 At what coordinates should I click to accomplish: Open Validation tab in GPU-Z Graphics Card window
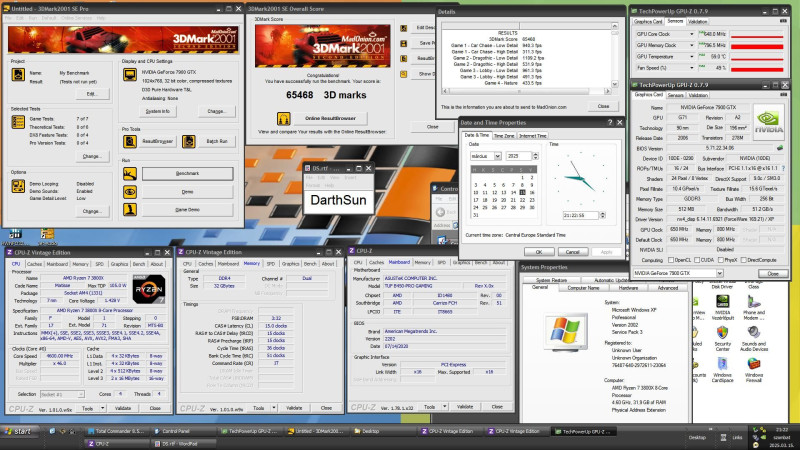click(x=697, y=95)
